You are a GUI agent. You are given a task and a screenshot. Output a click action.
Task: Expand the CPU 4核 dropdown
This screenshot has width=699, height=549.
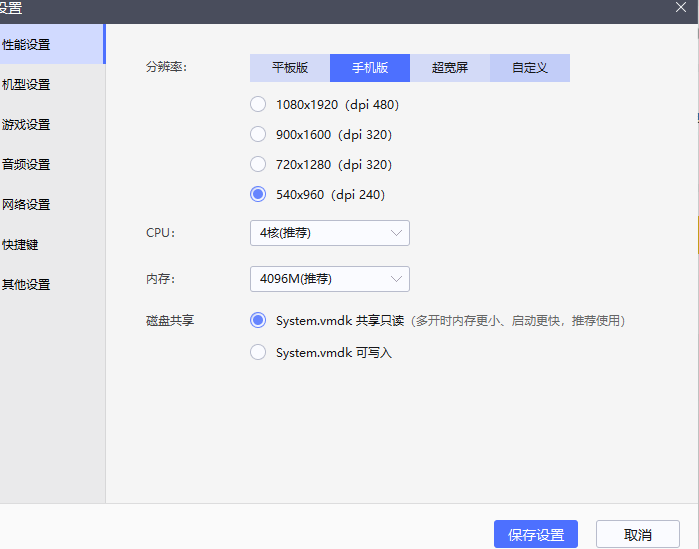tap(329, 233)
